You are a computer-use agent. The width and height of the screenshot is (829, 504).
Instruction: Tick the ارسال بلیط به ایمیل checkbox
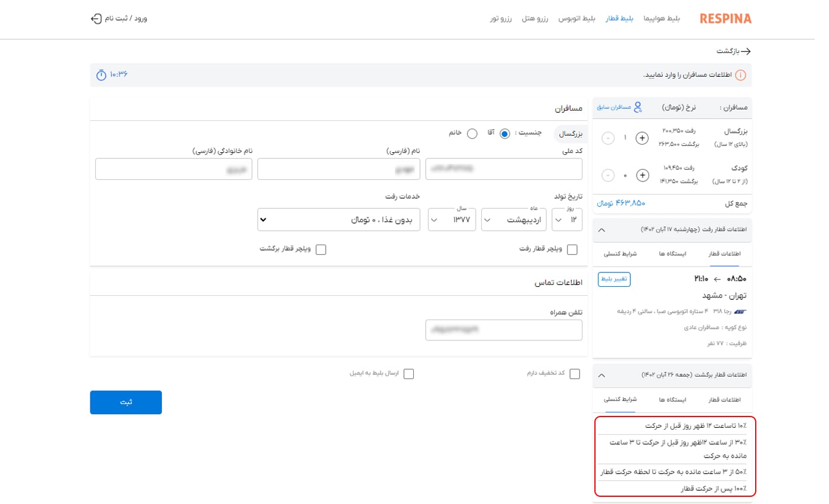pos(409,374)
